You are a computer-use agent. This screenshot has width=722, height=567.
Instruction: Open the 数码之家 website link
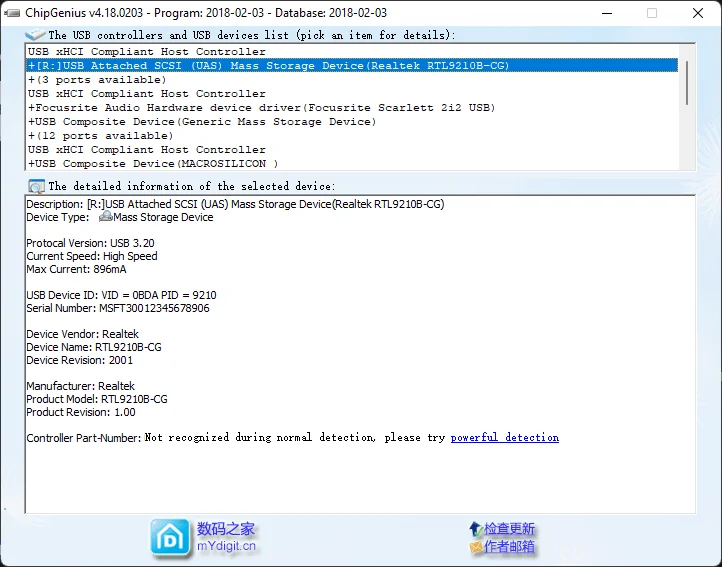coord(226,529)
